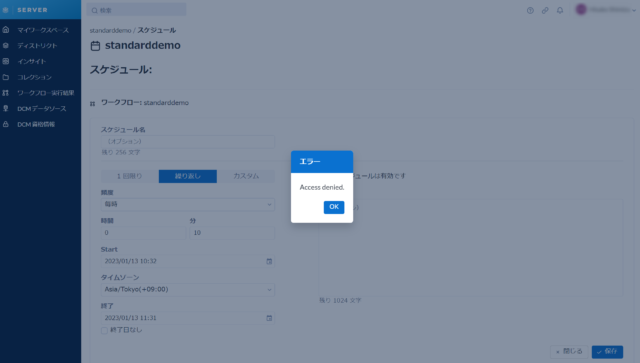Open コレクション folder icon in sidebar
Screen dimensions: 640x363
6,77
